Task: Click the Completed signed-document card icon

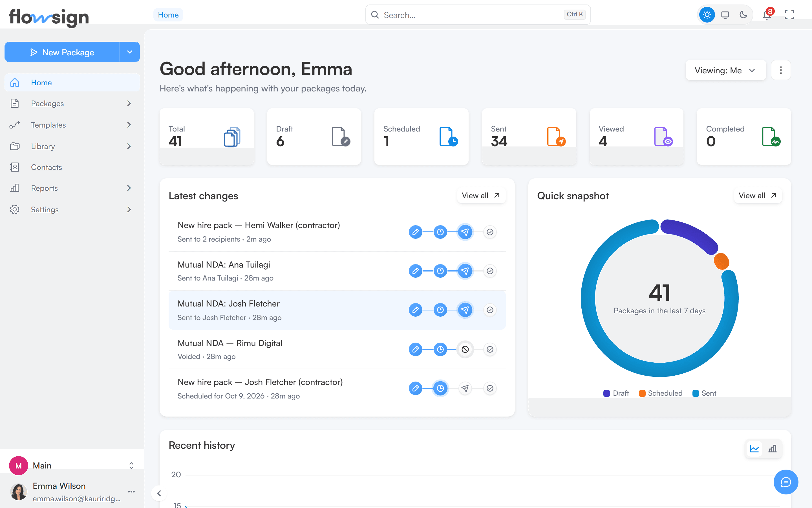Action: point(771,136)
